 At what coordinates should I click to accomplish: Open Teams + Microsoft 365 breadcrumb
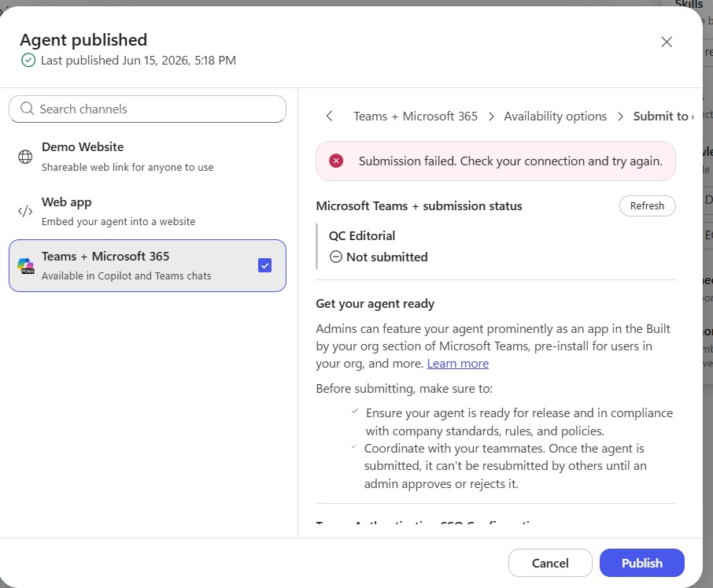click(416, 116)
